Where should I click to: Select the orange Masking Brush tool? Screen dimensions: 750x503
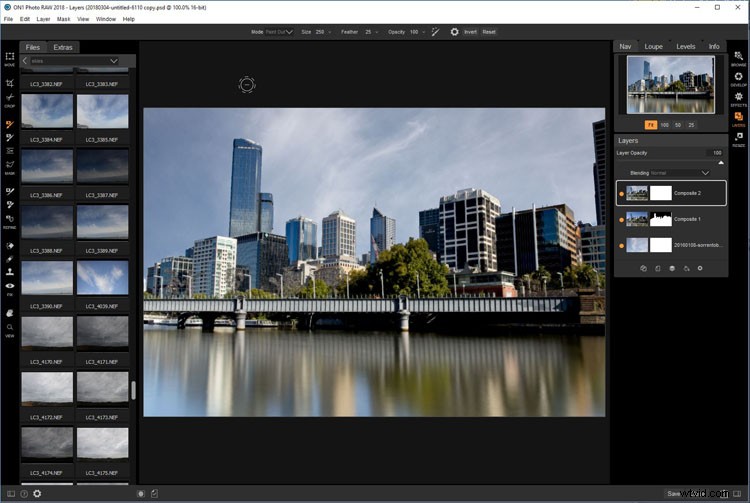tap(10, 125)
